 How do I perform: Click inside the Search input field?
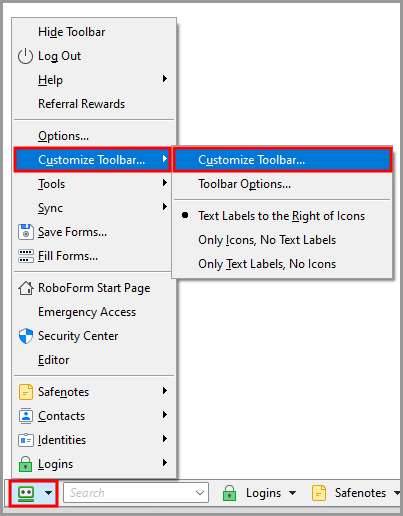pyautogui.click(x=129, y=493)
